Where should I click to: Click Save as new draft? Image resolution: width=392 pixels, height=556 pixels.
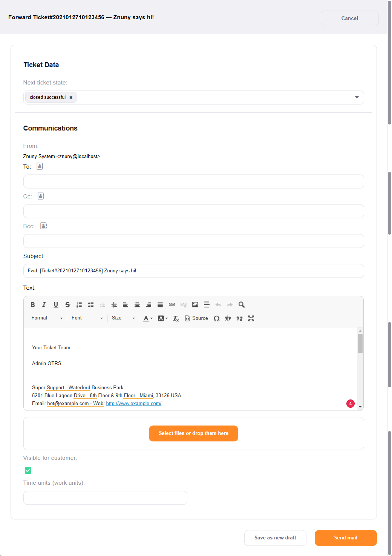[275, 538]
